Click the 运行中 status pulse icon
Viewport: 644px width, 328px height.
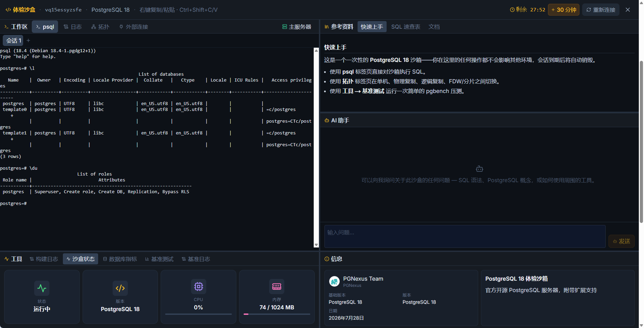tap(42, 288)
